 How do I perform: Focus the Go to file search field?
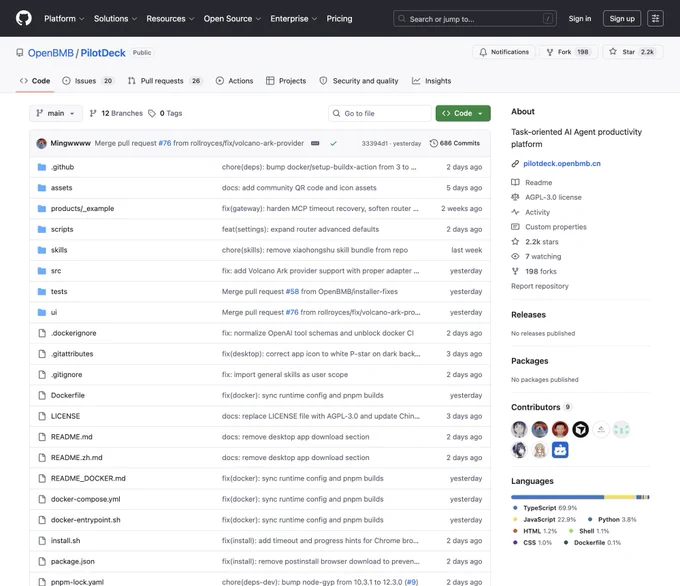379,113
